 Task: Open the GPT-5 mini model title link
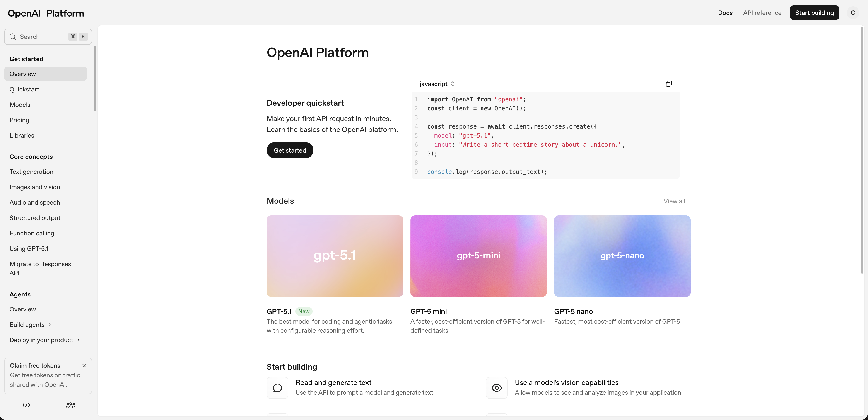(x=429, y=311)
